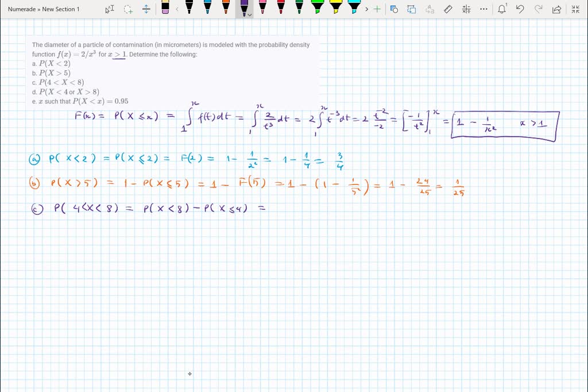Select the Eraser tool
Image resolution: width=588 pixels, height=392 pixels.
[x=166, y=9]
